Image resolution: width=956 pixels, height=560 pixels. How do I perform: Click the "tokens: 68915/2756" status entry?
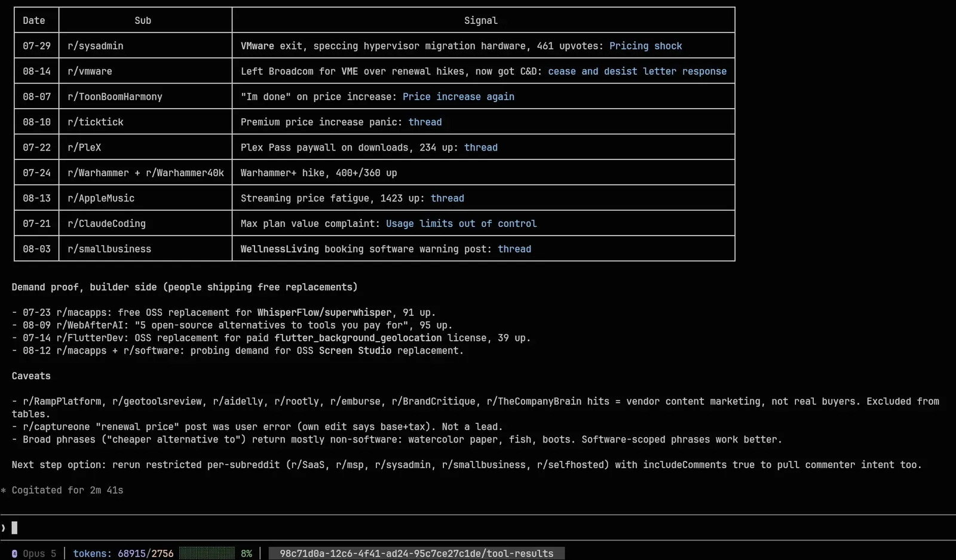123,553
